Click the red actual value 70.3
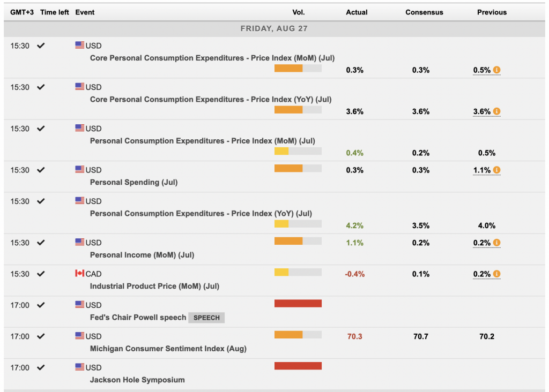Image resolution: width=549 pixels, height=392 pixels. [x=355, y=336]
